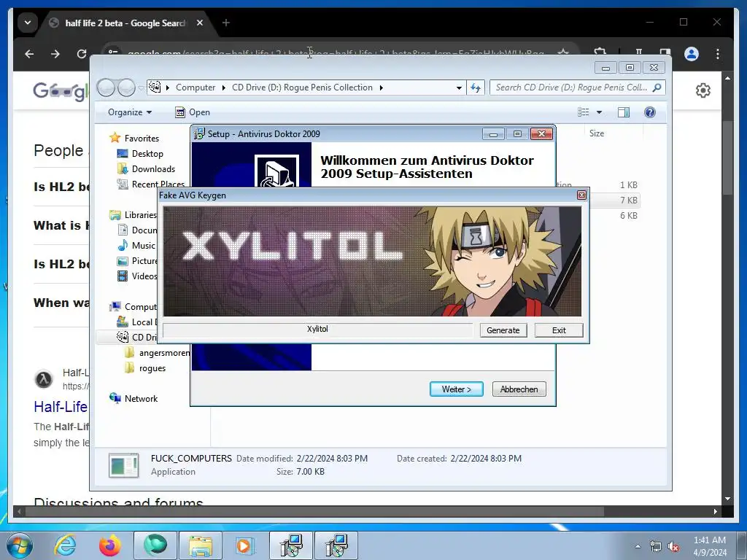Click Open in Explorer toolbar
This screenshot has width=747, height=560.
pos(193,112)
